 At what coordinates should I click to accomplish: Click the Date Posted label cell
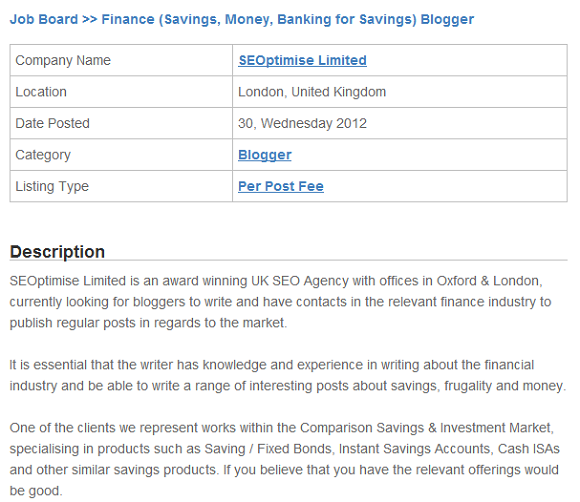[x=121, y=123]
